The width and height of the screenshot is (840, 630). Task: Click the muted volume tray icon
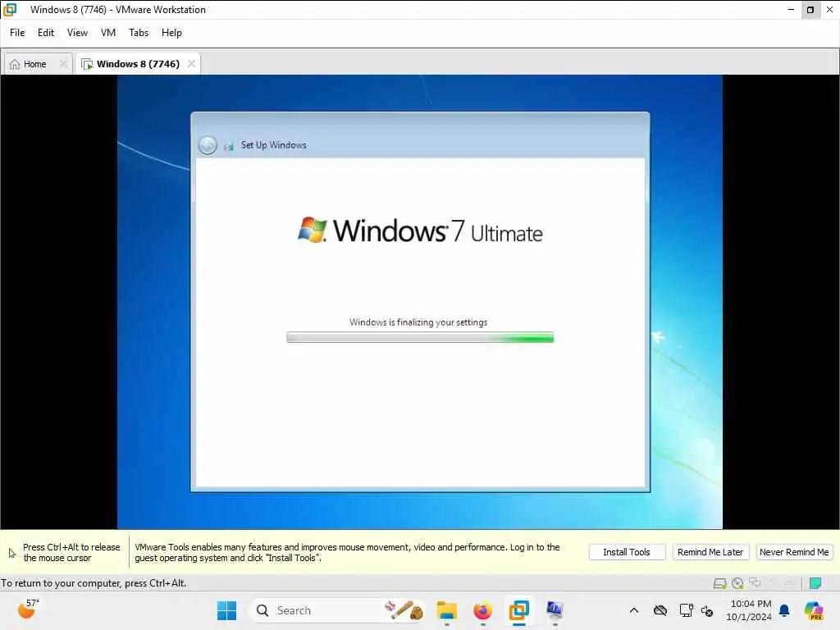coord(707,611)
